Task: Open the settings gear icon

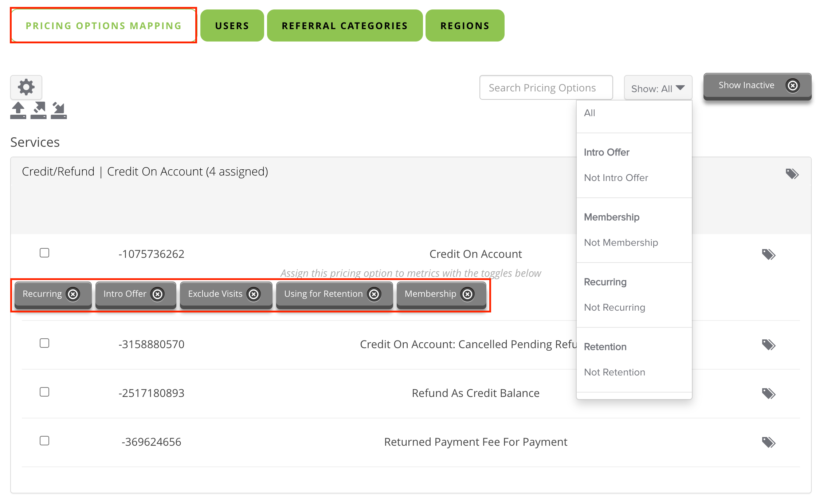Action: coord(26,87)
